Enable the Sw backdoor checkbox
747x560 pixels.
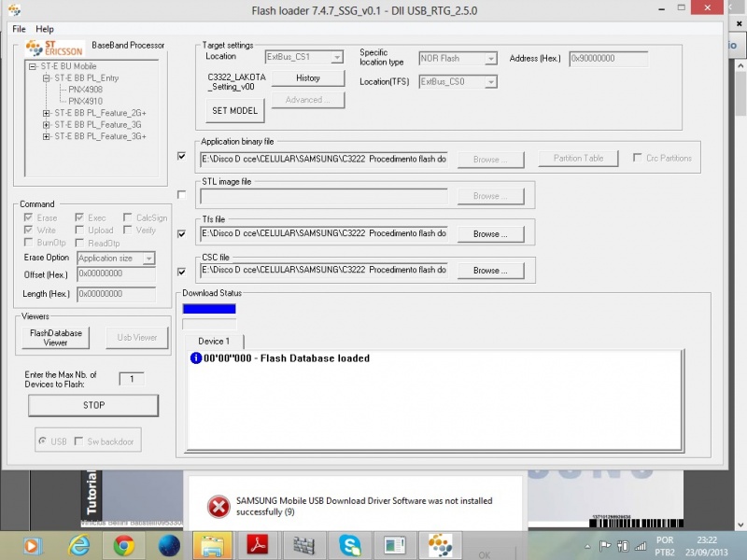tap(79, 441)
